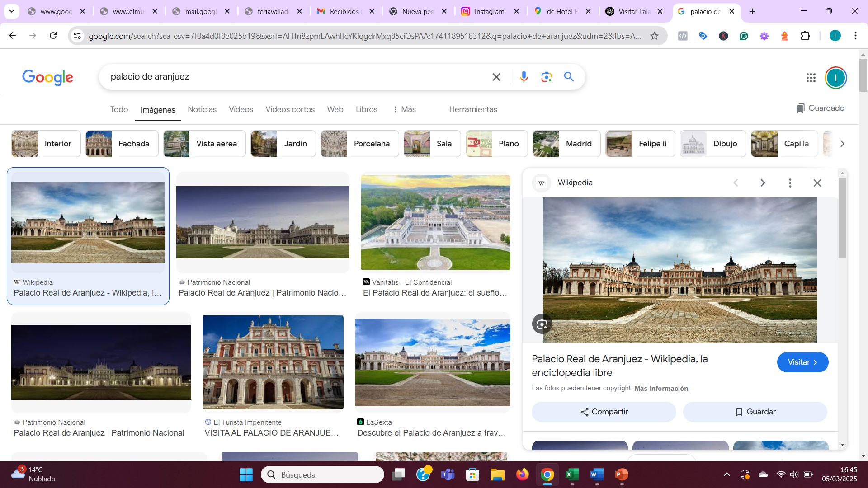The image size is (868, 488).
Task: Open Chrome's three-dot menu
Action: [x=855, y=36]
